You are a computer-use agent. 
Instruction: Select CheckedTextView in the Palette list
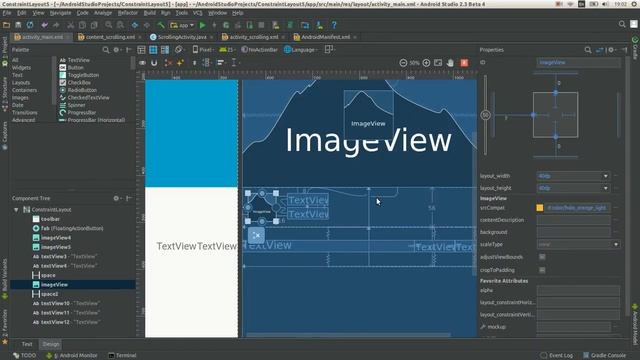point(84,98)
